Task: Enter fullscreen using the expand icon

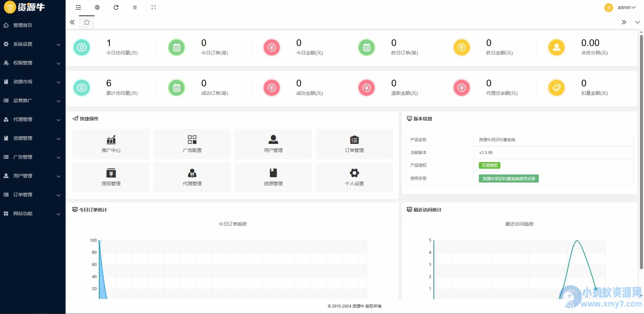Action: click(x=154, y=7)
